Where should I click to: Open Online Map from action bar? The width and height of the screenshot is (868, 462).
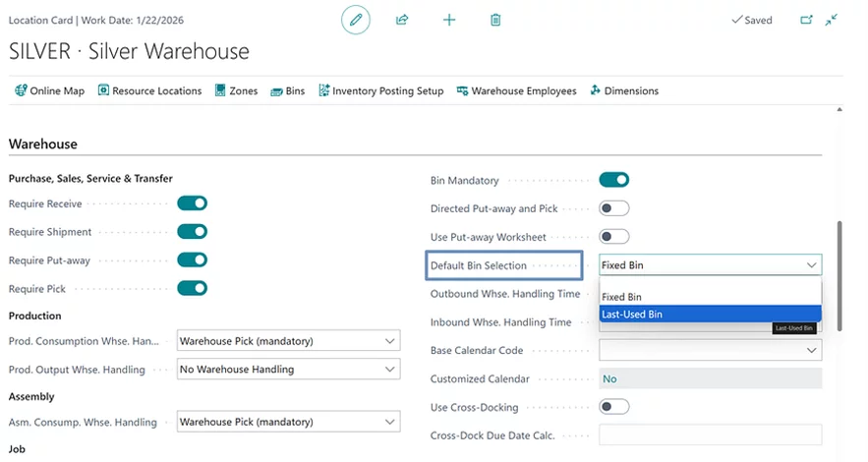tap(50, 90)
